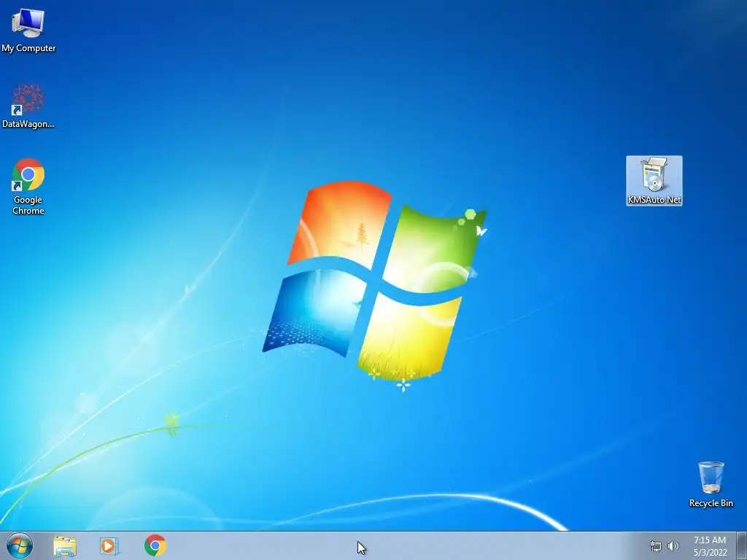Launch Windows Media Player from taskbar
This screenshot has width=747, height=560.
pos(109,545)
